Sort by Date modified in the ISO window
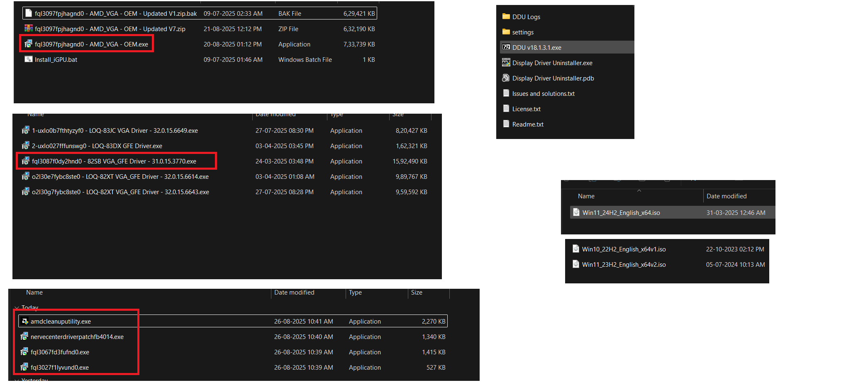This screenshot has width=868, height=390. 726,196
